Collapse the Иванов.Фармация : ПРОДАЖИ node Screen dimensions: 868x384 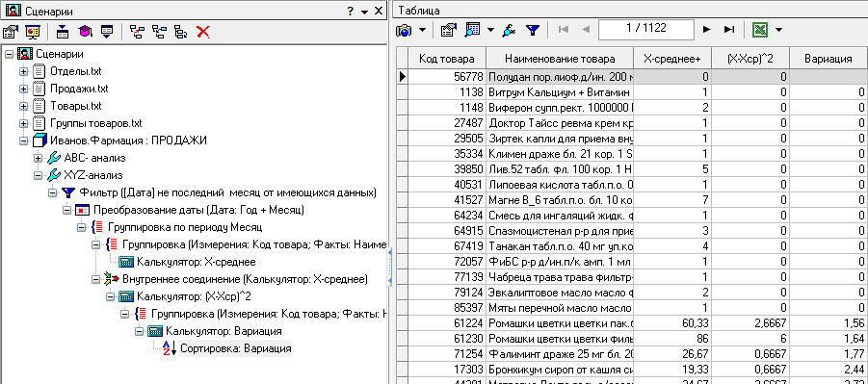pyautogui.click(x=23, y=141)
